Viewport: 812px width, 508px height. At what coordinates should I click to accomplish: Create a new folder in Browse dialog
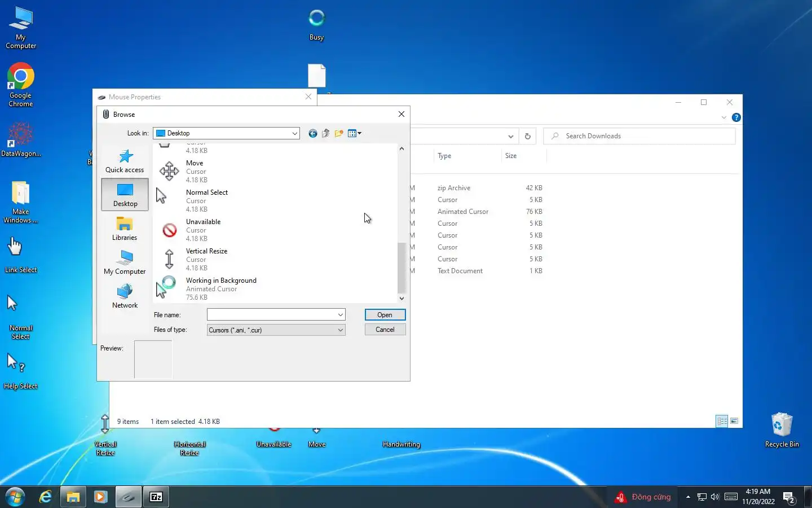tap(339, 133)
